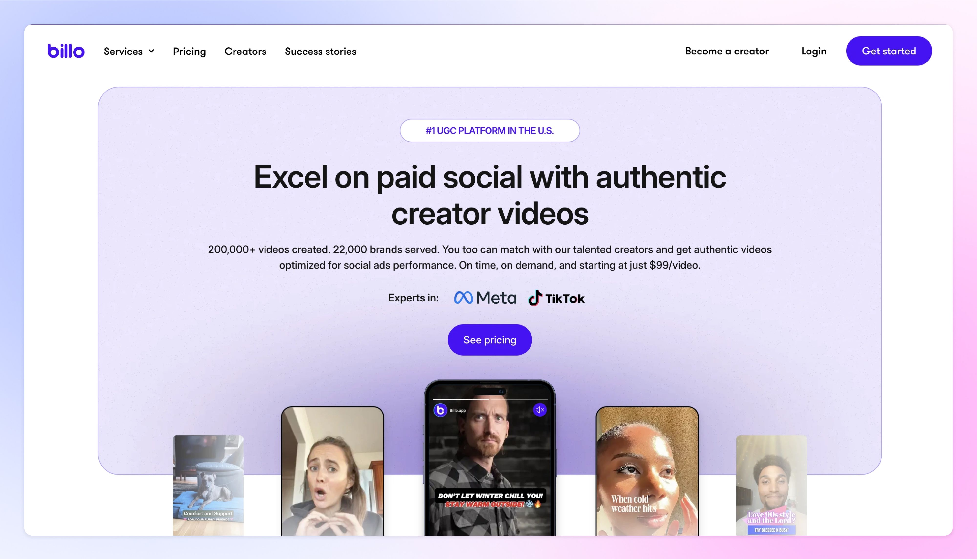The image size is (977, 560).
Task: Select the dog bed video thumbnail
Action: pyautogui.click(x=208, y=485)
